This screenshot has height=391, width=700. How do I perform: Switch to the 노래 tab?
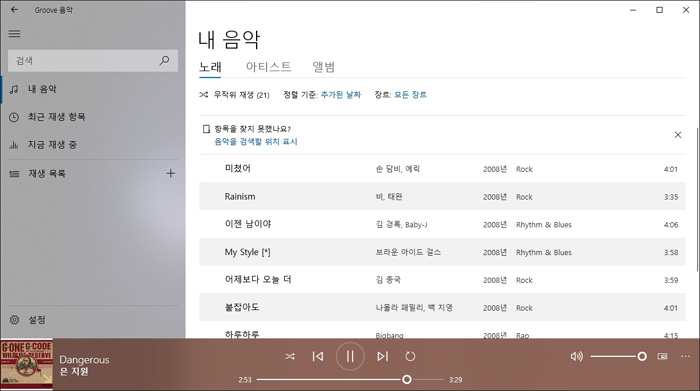pos(210,67)
